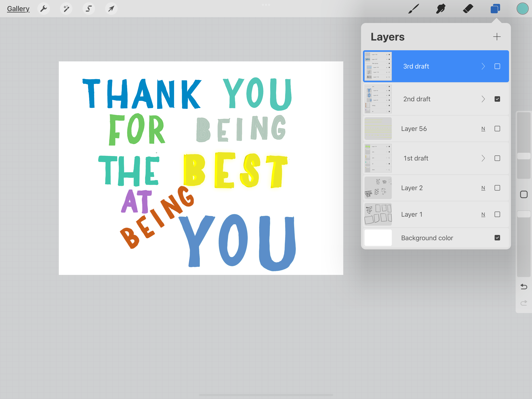
Task: Show Layer 56
Action: click(497, 129)
